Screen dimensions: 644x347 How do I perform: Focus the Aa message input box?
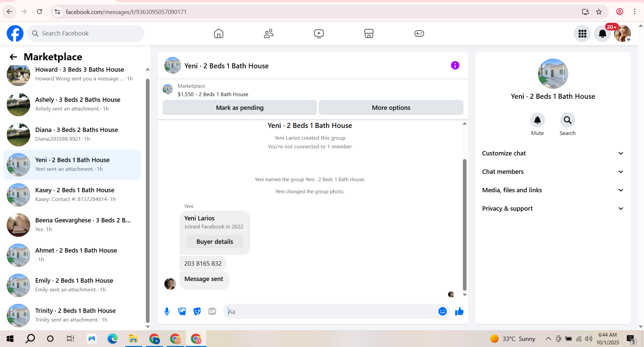click(x=330, y=311)
